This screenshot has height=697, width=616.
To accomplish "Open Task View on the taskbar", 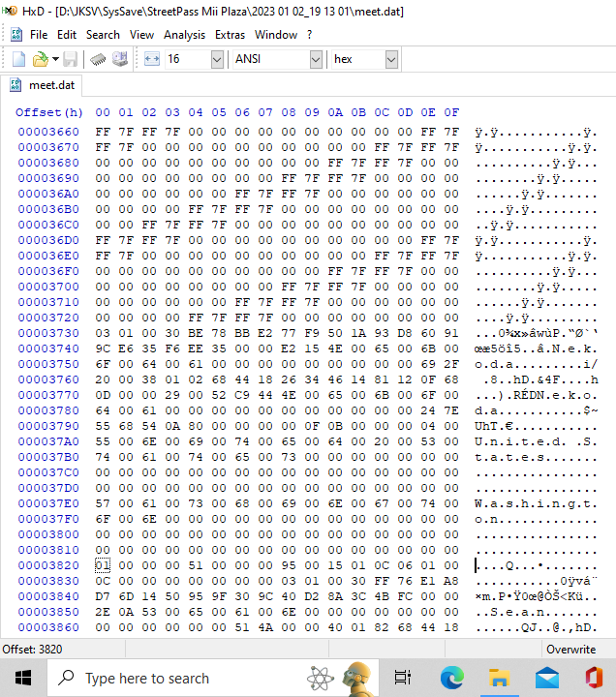I will [403, 678].
